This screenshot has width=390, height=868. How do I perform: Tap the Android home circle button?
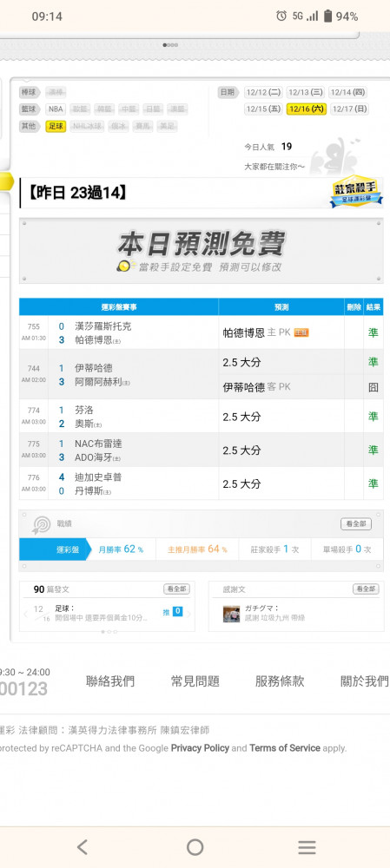click(x=195, y=847)
